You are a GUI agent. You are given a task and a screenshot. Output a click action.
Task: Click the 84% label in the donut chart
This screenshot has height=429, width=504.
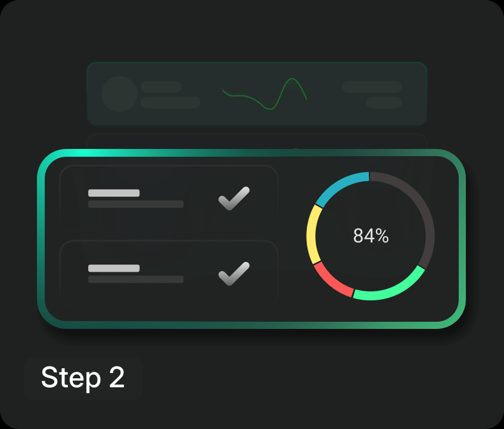[371, 236]
